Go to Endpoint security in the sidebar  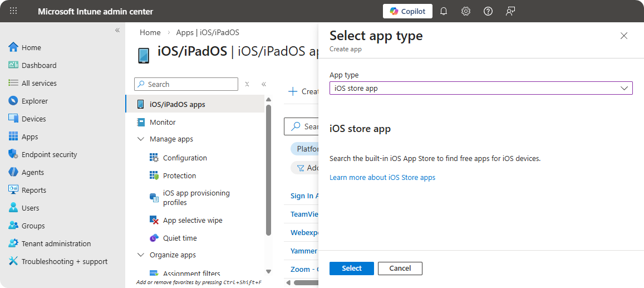(49, 154)
